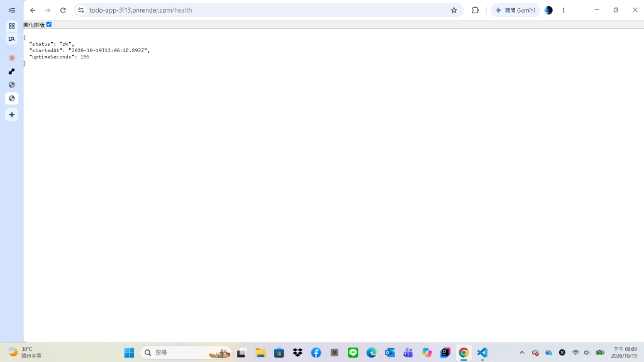Open the tab search button in sidebar
This screenshot has height=362, width=644.
12,39
